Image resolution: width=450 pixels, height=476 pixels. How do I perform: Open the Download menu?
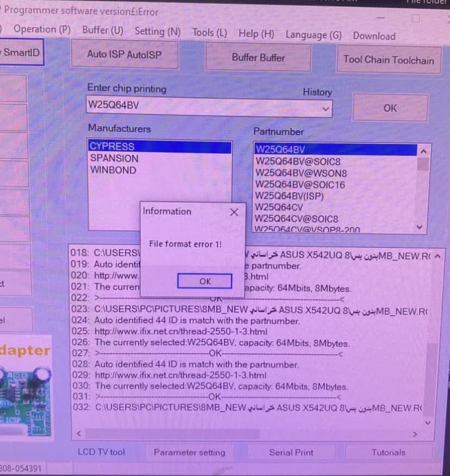coord(374,36)
